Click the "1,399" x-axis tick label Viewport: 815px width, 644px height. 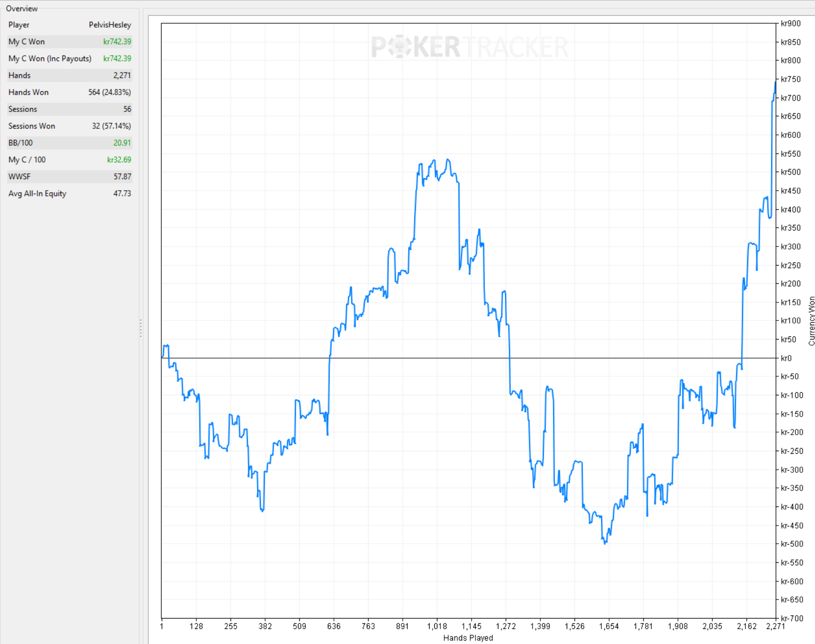[540, 626]
